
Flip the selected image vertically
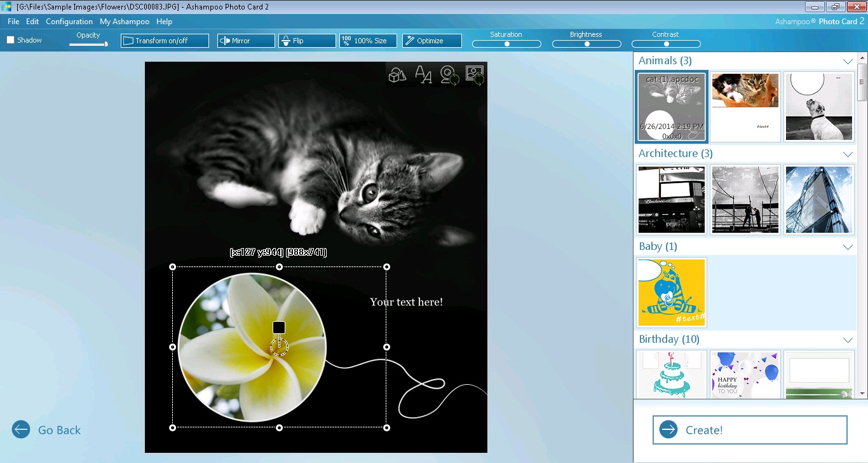point(307,41)
